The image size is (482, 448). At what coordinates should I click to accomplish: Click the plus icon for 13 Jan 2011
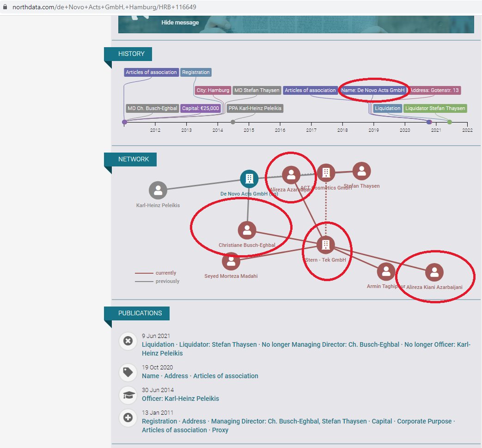click(128, 418)
